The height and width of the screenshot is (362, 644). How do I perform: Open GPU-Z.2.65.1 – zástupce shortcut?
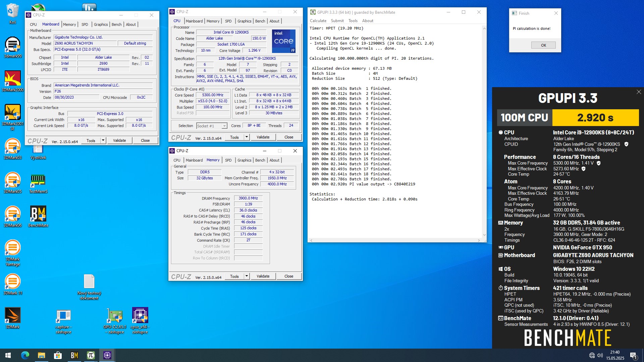(115, 321)
